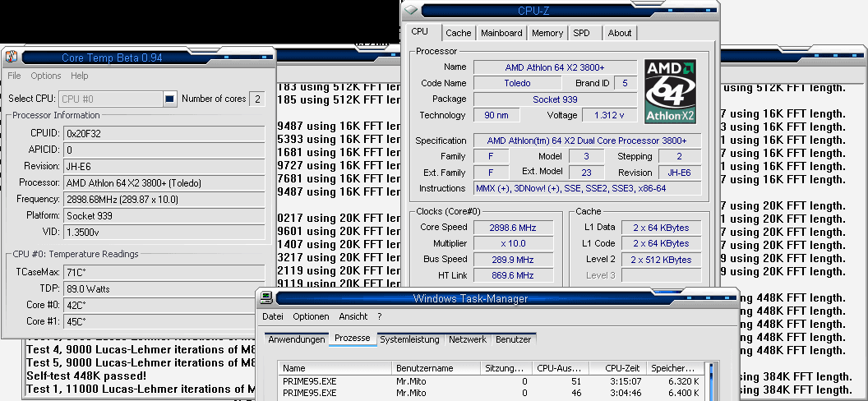This screenshot has width=868, height=401.
Task: Click the Frequency value 2898.68MHz in Core Temp
Action: coord(164,199)
